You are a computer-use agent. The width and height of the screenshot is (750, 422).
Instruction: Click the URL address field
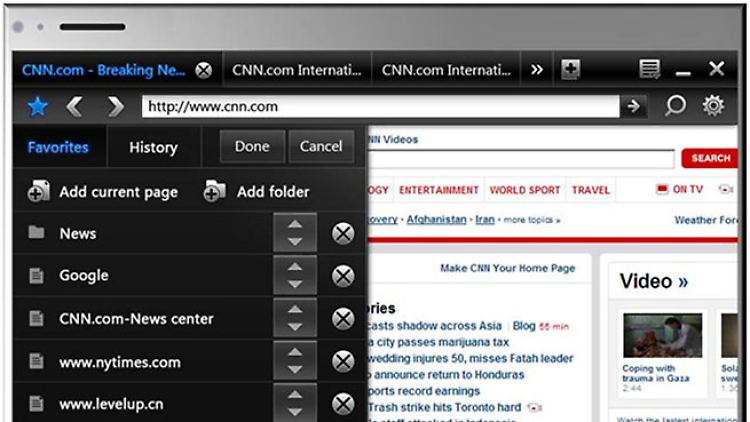(x=380, y=106)
